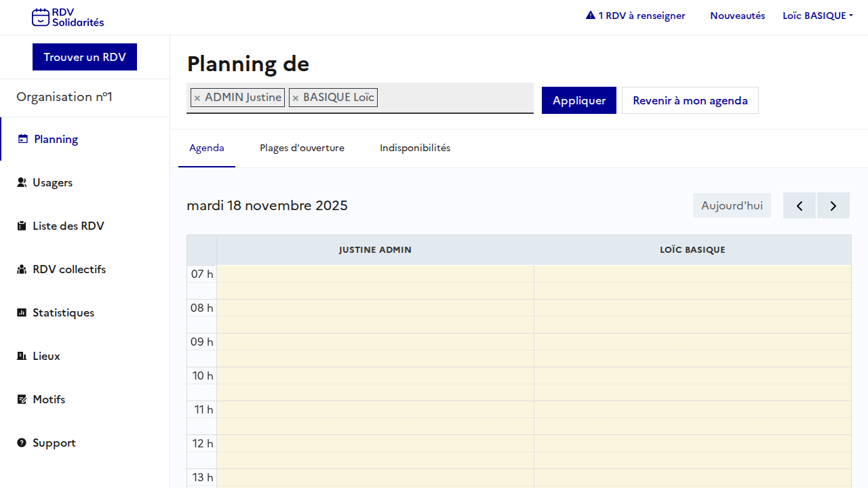The image size is (868, 488).
Task: Click the RDV Solidarités logo
Action: (x=68, y=17)
